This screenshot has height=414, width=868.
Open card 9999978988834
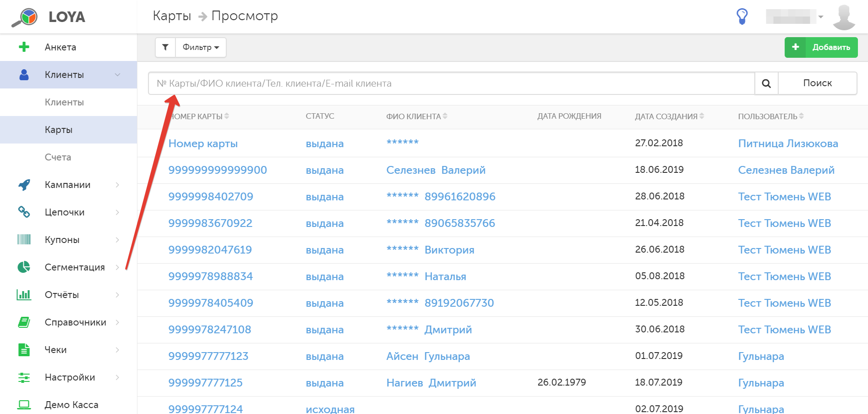[210, 276]
